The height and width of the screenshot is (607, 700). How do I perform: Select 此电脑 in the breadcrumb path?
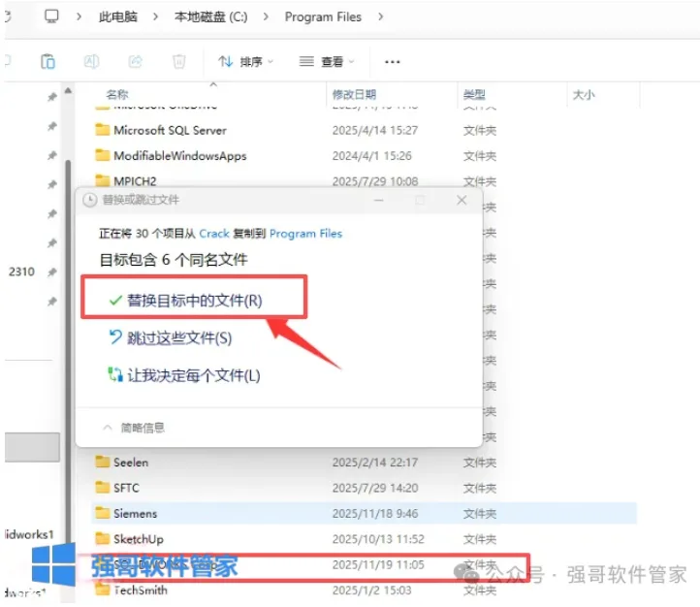pos(118,16)
